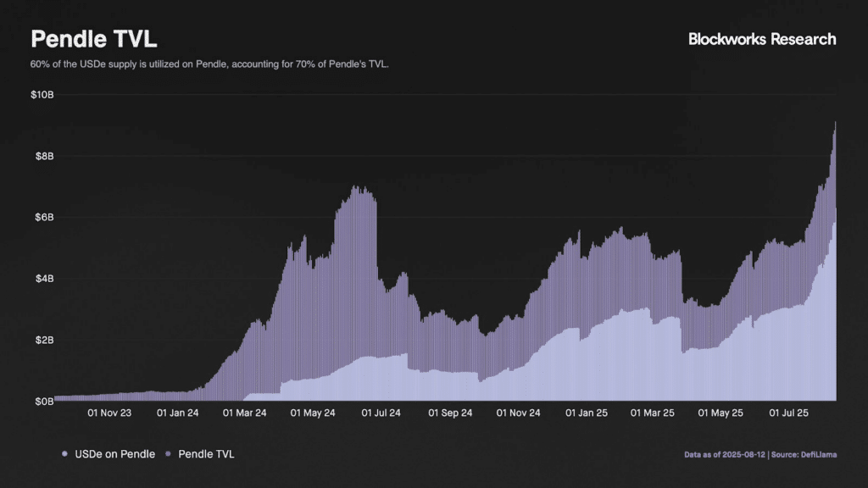Click the 01 Jan 25 axis label
Screen dimensions: 868x488
(x=587, y=413)
